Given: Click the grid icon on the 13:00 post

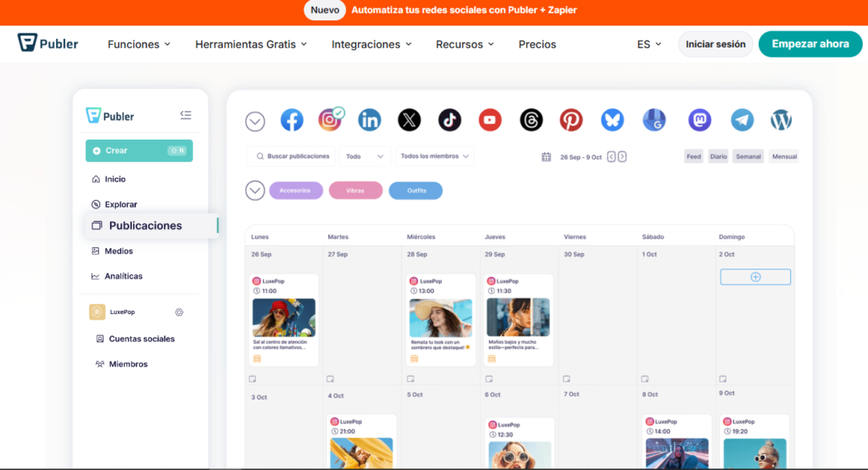Looking at the screenshot, I should pos(414,359).
